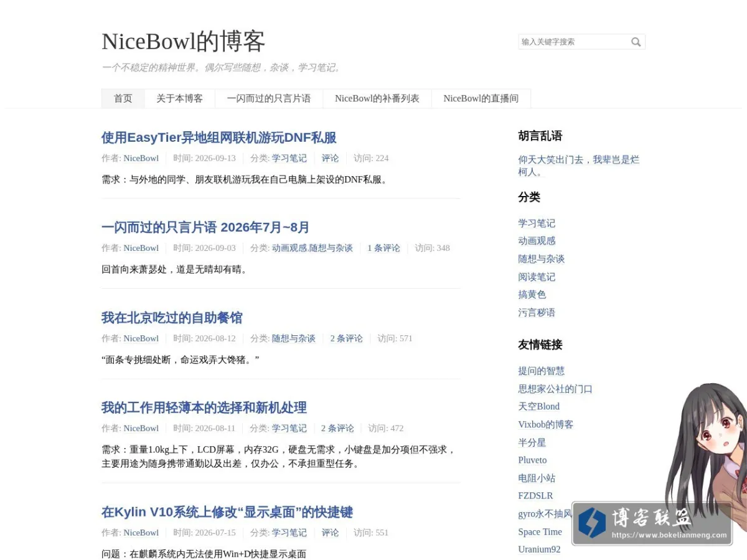Image resolution: width=747 pixels, height=560 pixels.
Task: Visit friend link 思想家公社的门口
Action: point(555,389)
